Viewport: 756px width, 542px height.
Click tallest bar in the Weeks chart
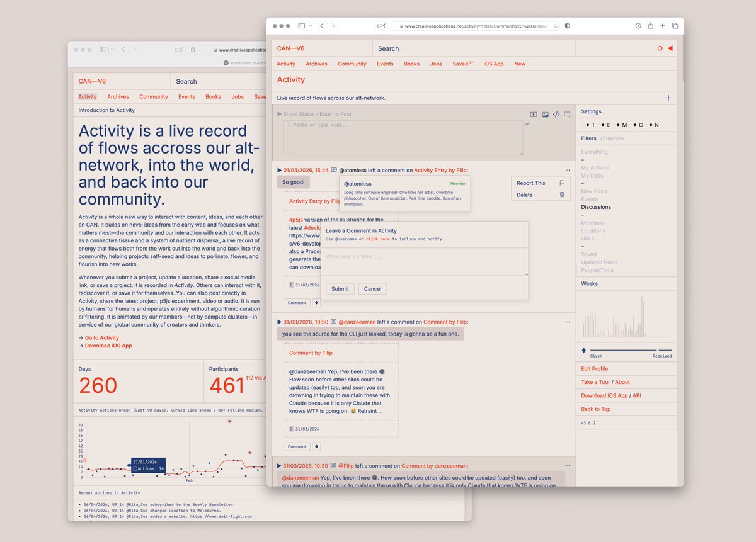point(643,317)
